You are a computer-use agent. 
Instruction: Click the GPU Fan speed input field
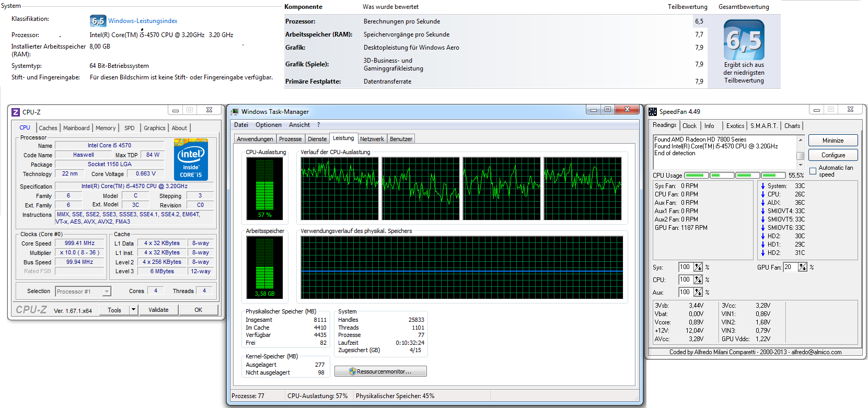click(x=790, y=267)
